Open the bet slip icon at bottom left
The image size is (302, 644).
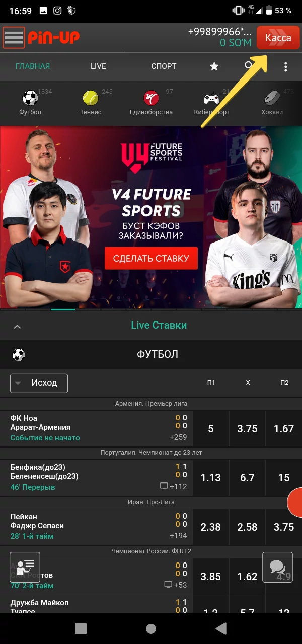pyautogui.click(x=25, y=567)
